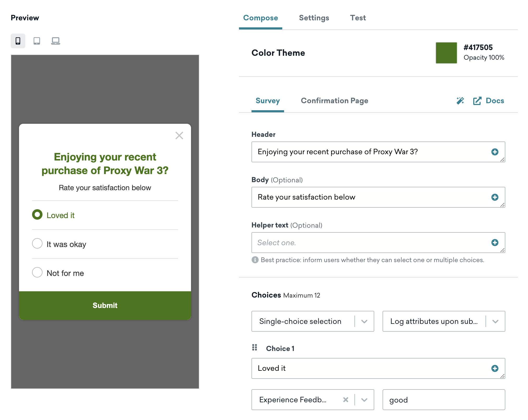Click the desktop device preview icon
Image resolution: width=528 pixels, height=420 pixels.
[55, 40]
